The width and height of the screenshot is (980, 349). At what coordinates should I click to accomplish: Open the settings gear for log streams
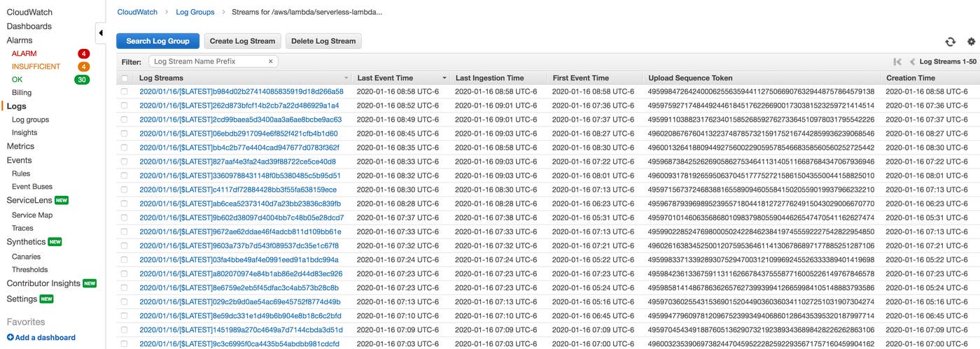971,42
